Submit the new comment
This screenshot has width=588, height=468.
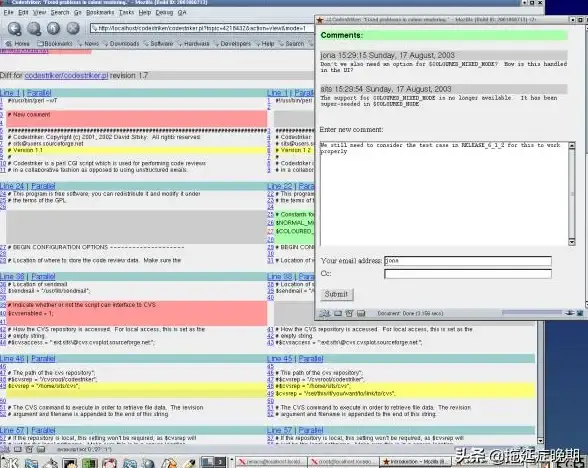(336, 294)
